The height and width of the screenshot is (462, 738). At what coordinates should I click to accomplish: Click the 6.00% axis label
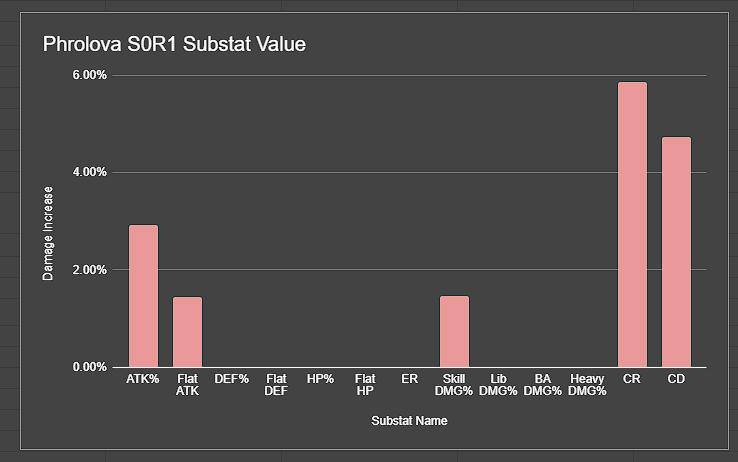click(89, 75)
